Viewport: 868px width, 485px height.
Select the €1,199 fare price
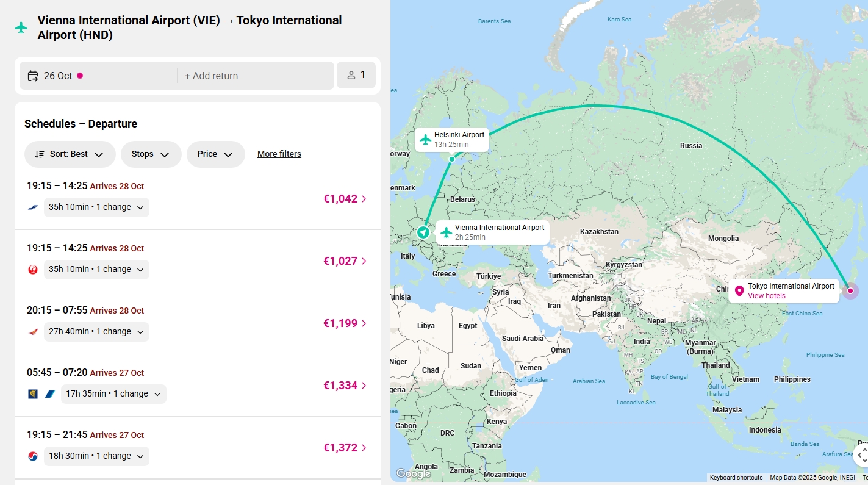(340, 323)
